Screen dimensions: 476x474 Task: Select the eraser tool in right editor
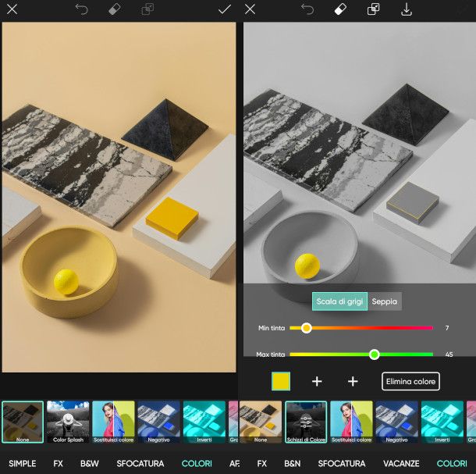point(340,9)
